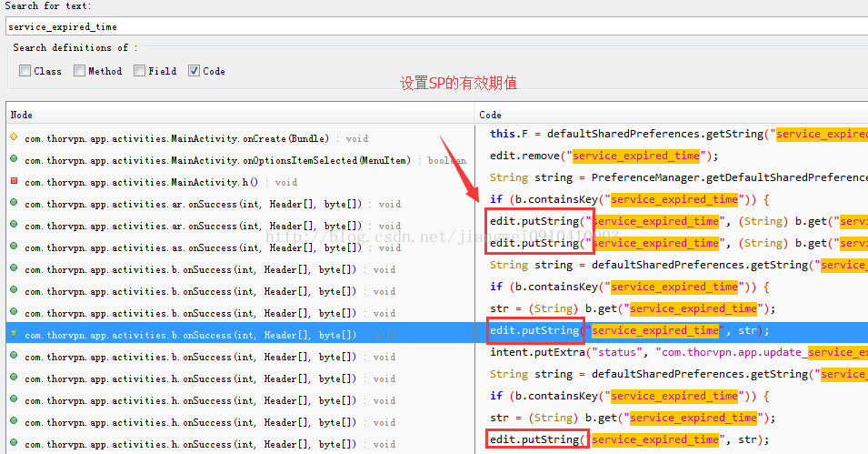Click the red square icon beside MainActivity.h()
The image size is (868, 454).
pyautogui.click(x=14, y=181)
